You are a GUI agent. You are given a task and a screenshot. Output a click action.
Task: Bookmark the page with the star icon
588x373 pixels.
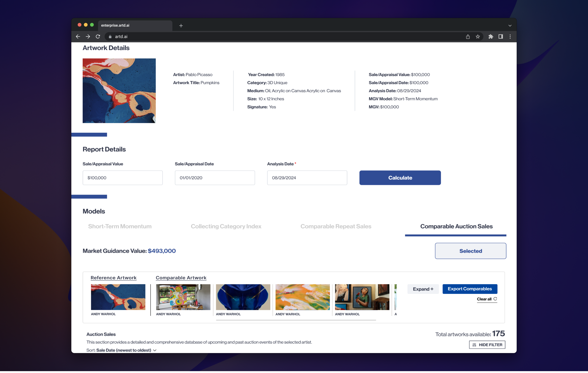tap(478, 37)
